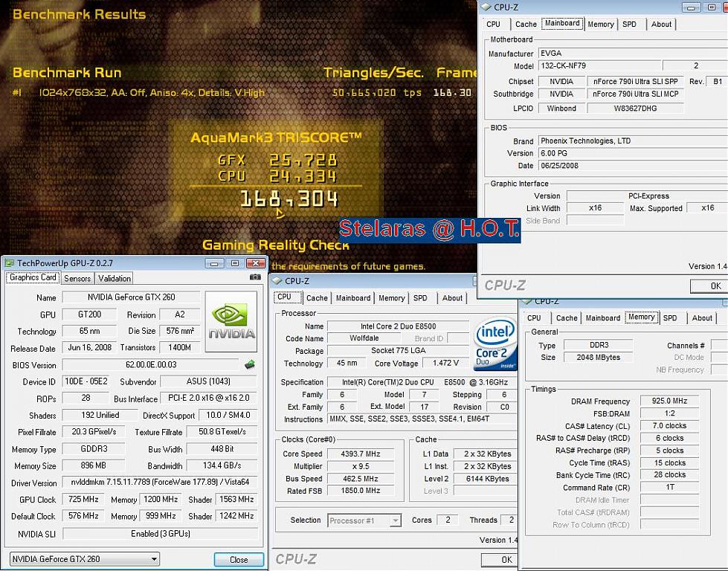Click the Driver Version field in GPU-Z
The image size is (728, 571).
click(x=160, y=483)
